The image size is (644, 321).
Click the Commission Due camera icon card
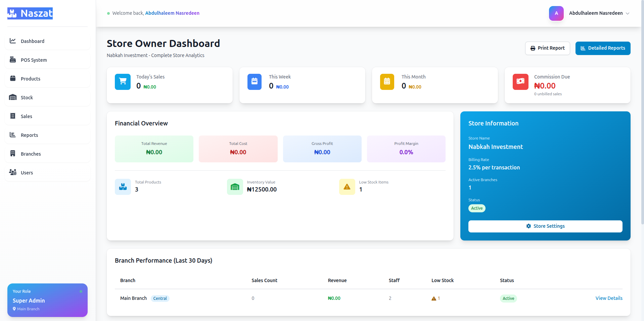[520, 82]
